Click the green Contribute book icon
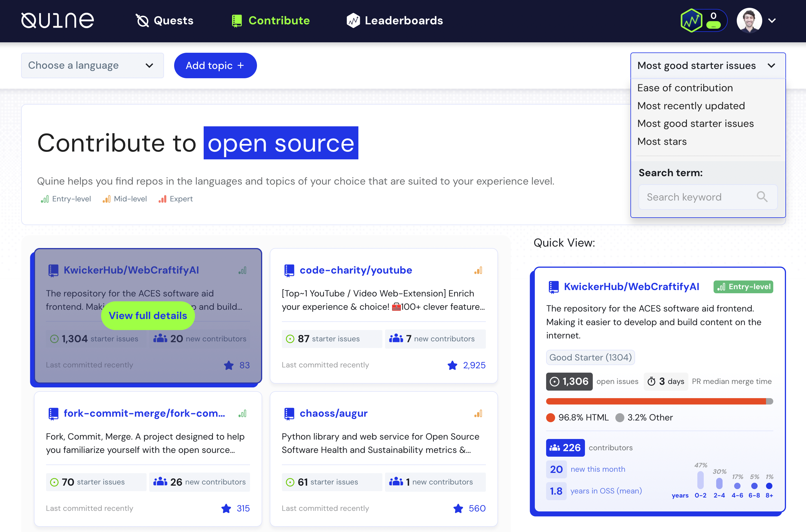This screenshot has width=806, height=532. (x=237, y=21)
